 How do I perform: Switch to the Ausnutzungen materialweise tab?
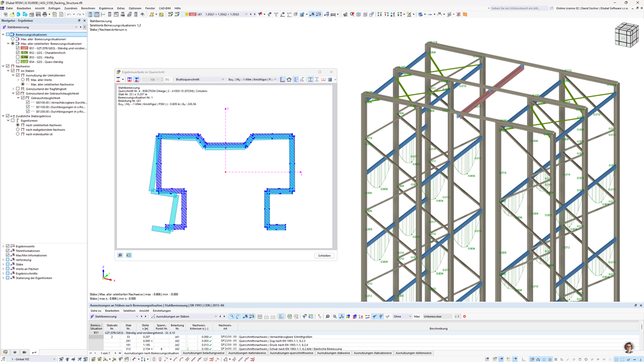(x=247, y=353)
